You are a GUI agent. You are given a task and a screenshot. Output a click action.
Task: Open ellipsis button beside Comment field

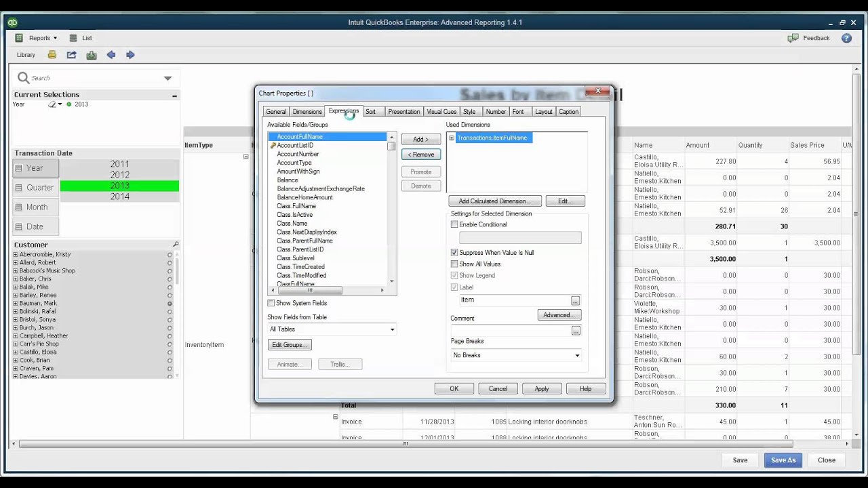click(576, 330)
